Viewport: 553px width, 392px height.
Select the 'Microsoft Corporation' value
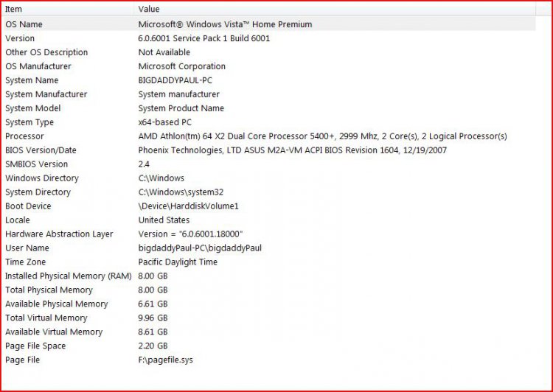[181, 66]
